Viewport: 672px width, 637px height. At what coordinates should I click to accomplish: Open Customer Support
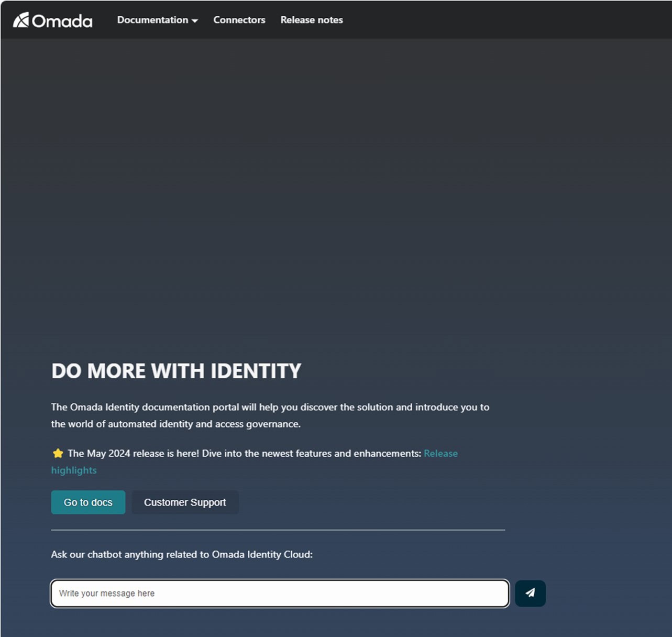185,502
